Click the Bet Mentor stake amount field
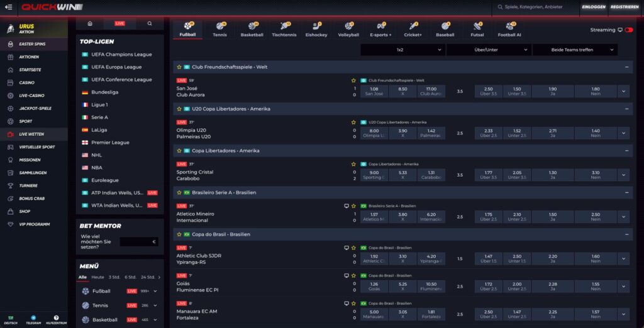Screen dimensions: 644x328 (139, 242)
